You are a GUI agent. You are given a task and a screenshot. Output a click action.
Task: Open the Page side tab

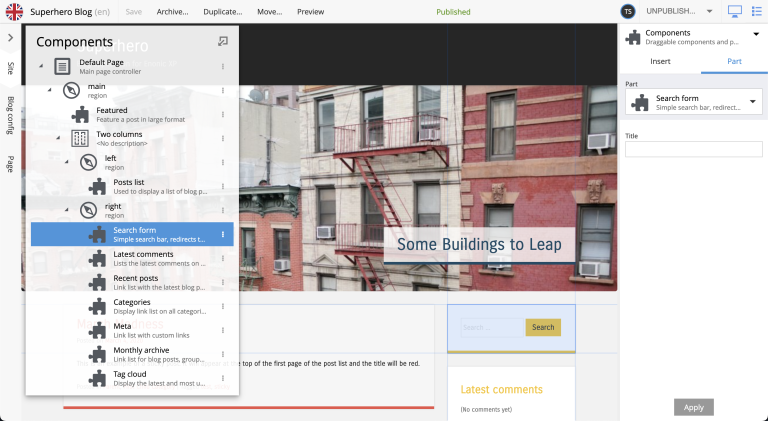[x=10, y=164]
